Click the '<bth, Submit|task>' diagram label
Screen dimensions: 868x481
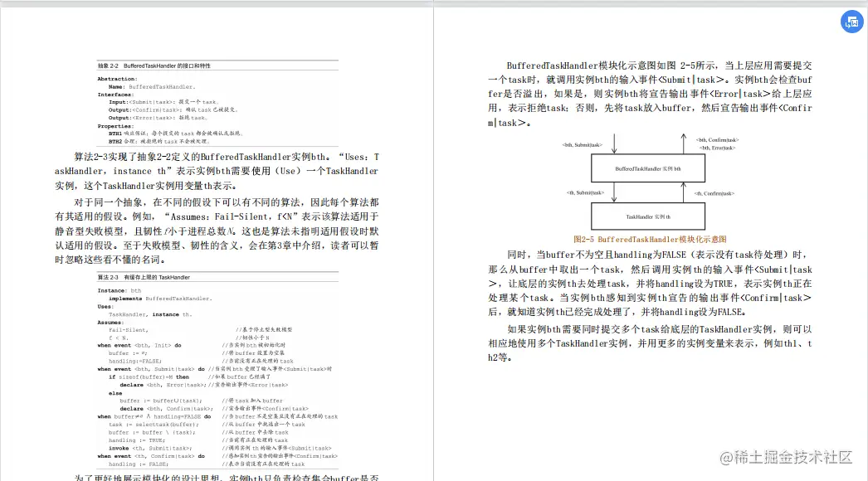tap(583, 145)
